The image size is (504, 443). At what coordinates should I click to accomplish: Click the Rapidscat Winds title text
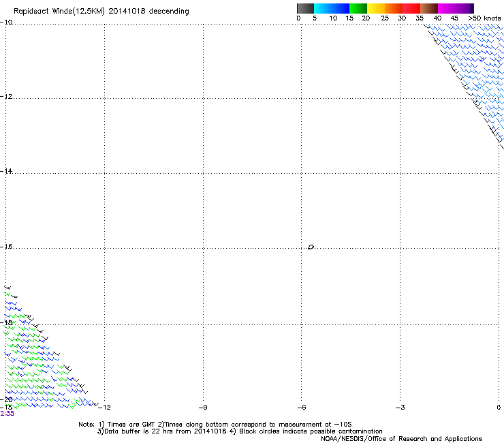(x=101, y=12)
